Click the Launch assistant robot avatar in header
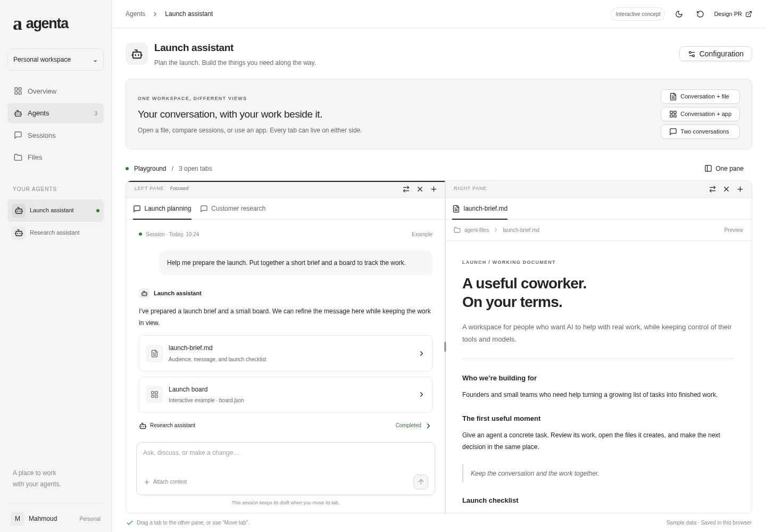Viewport: 766px width, 532px height. [x=137, y=54]
